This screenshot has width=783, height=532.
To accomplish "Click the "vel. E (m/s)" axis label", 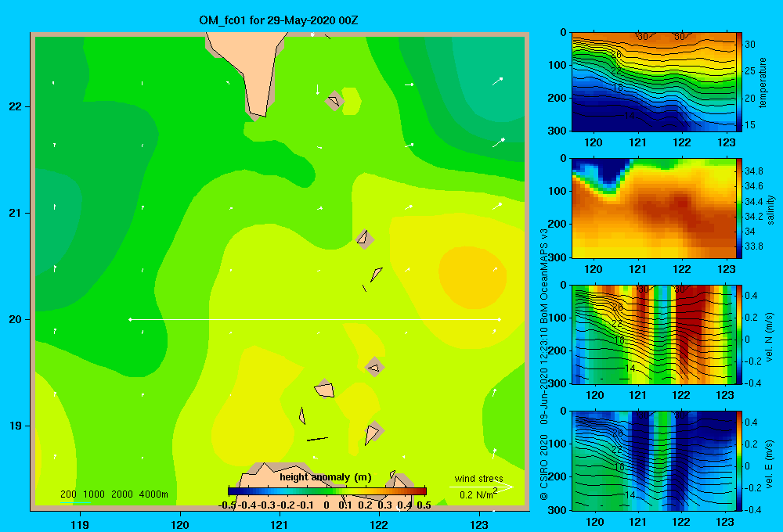I will tap(769, 464).
